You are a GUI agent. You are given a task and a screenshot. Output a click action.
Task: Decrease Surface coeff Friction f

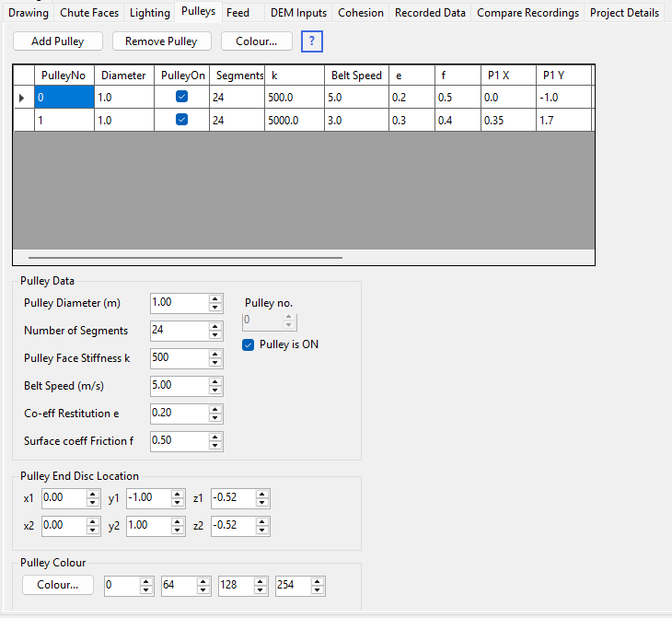215,446
